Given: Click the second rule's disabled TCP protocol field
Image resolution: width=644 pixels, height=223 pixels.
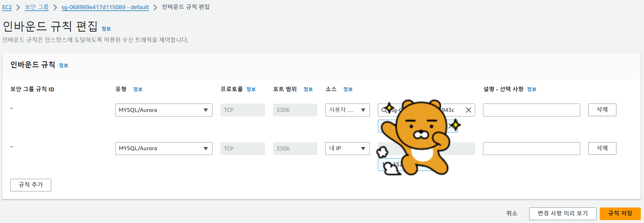Looking at the screenshot, I should click(243, 149).
